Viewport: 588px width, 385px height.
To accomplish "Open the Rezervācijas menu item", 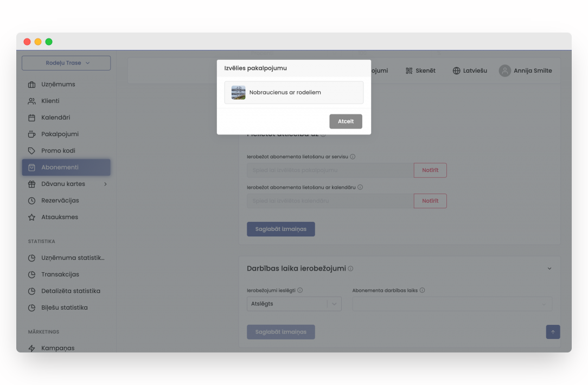I will (60, 201).
